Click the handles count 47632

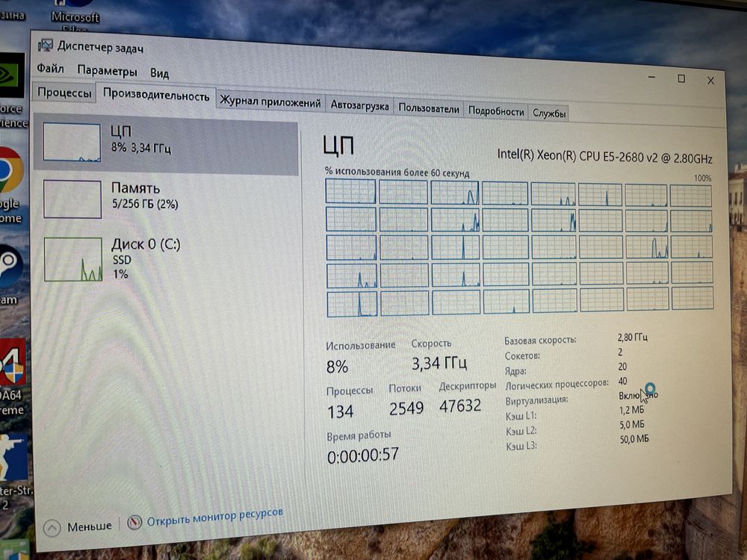coord(460,405)
